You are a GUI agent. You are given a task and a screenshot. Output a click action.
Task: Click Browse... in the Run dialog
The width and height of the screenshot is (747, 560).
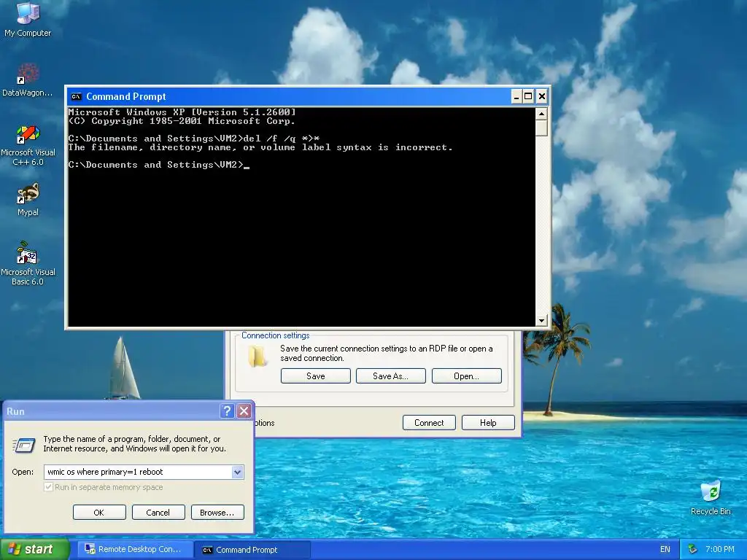tap(217, 513)
